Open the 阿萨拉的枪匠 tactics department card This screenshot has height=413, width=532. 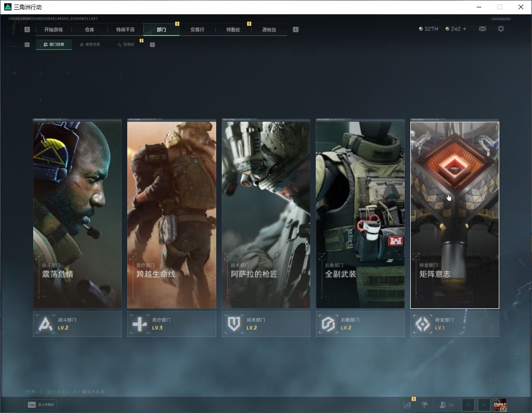click(x=266, y=215)
